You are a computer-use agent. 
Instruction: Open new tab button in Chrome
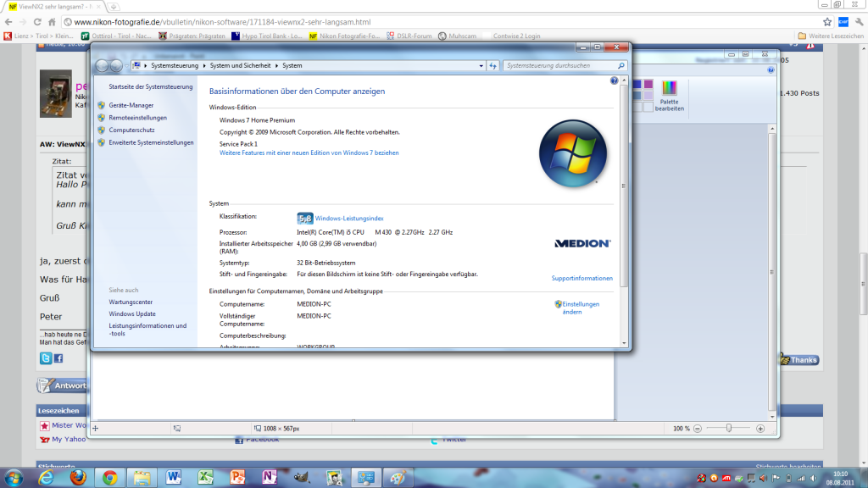113,7
